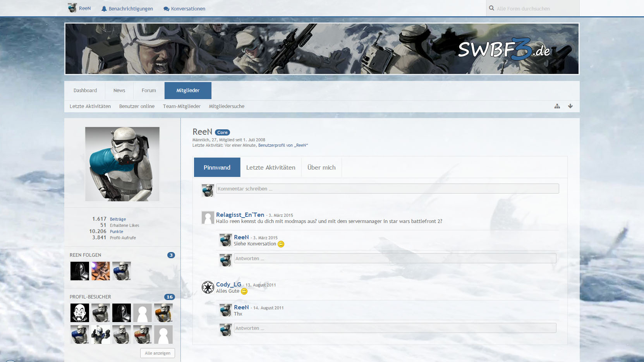Select the Mitglieder menu item
Image resolution: width=644 pixels, height=362 pixels.
188,91
